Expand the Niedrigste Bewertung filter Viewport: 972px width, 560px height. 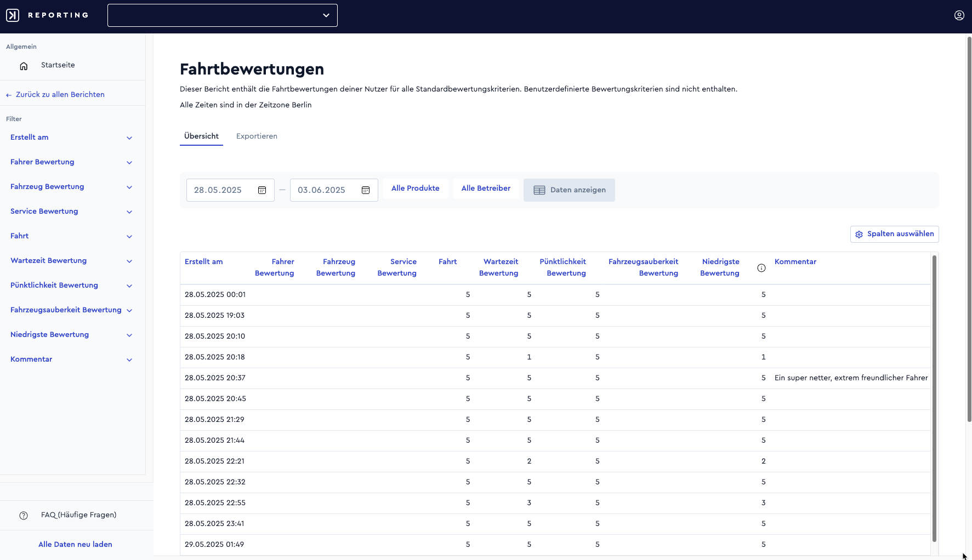pos(71,335)
